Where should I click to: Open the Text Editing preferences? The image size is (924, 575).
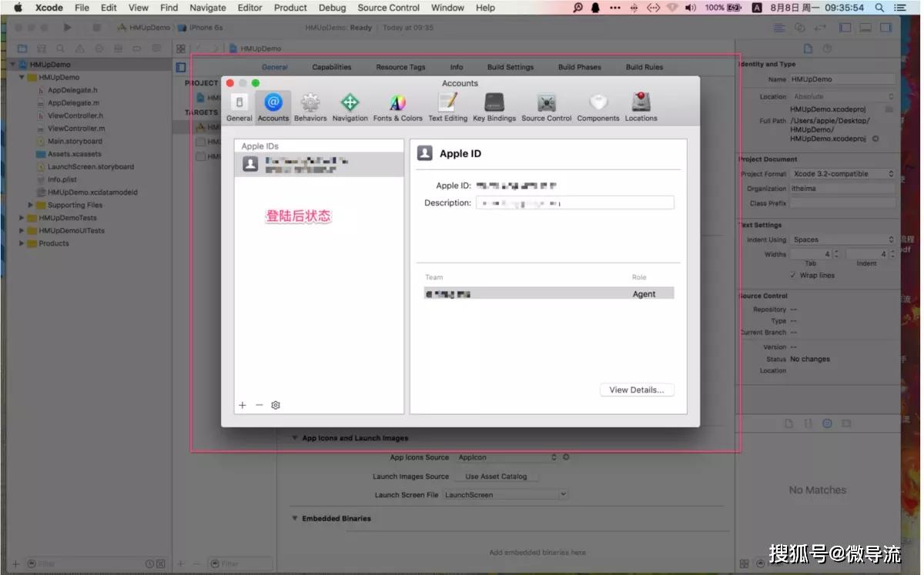point(447,107)
